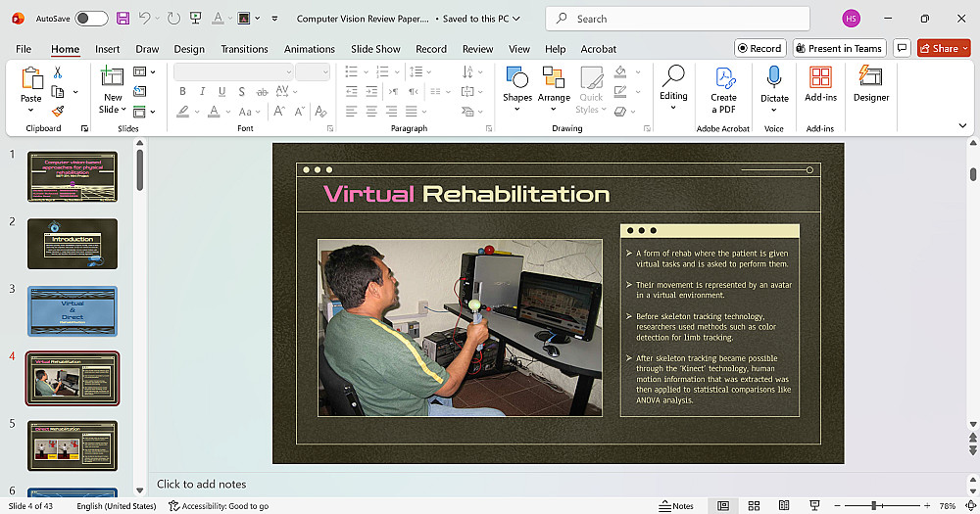Click the Redo arrow icon
The image size is (980, 514).
pyautogui.click(x=173, y=18)
